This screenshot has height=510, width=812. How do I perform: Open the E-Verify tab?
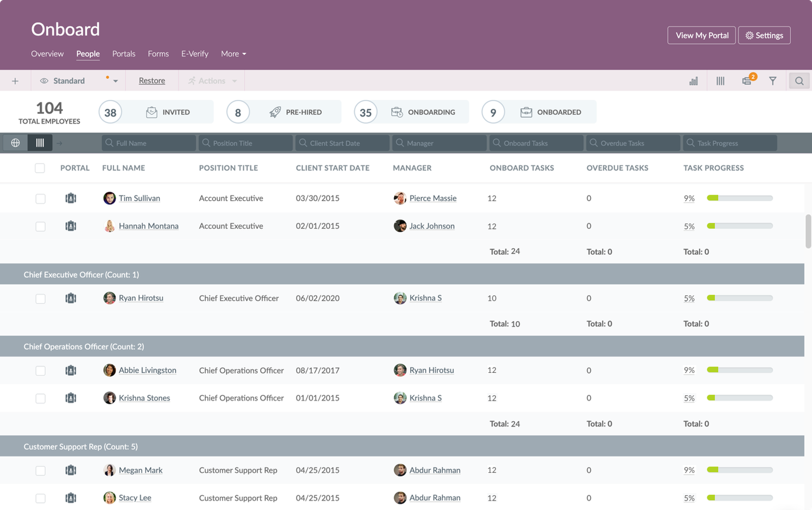click(x=195, y=54)
